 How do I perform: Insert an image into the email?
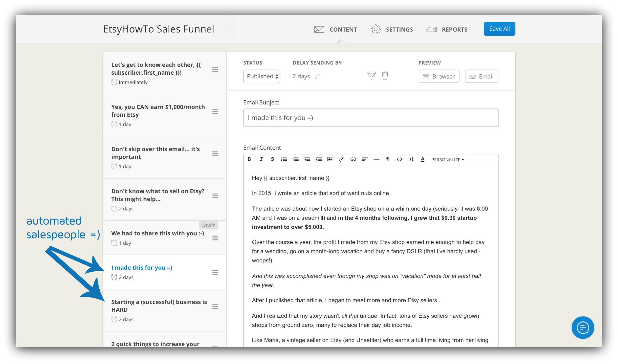(330, 159)
